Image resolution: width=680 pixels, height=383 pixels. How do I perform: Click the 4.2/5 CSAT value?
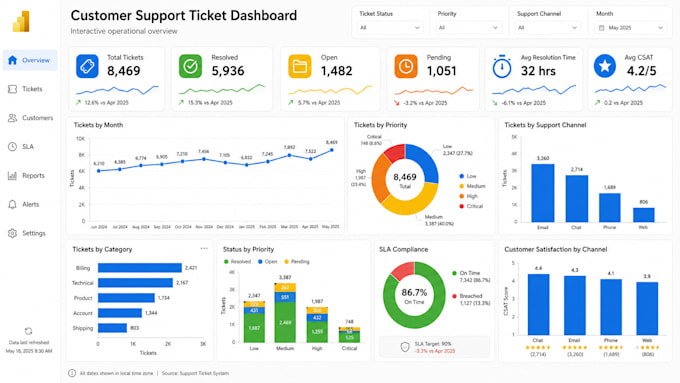pyautogui.click(x=641, y=71)
